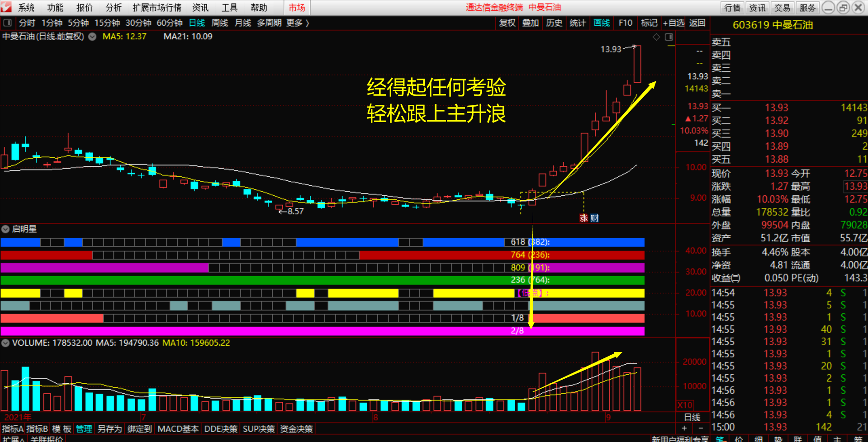Expand the 更多 periods list
Image resolution: width=868 pixels, height=442 pixels.
298,23
